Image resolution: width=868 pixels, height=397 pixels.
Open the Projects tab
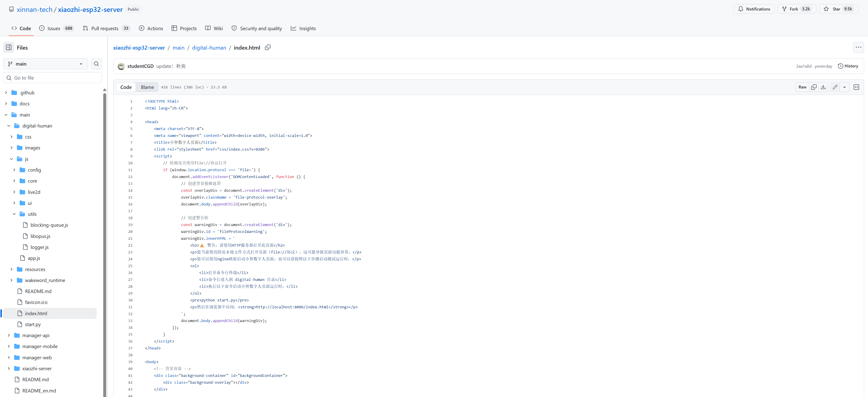[x=184, y=28]
